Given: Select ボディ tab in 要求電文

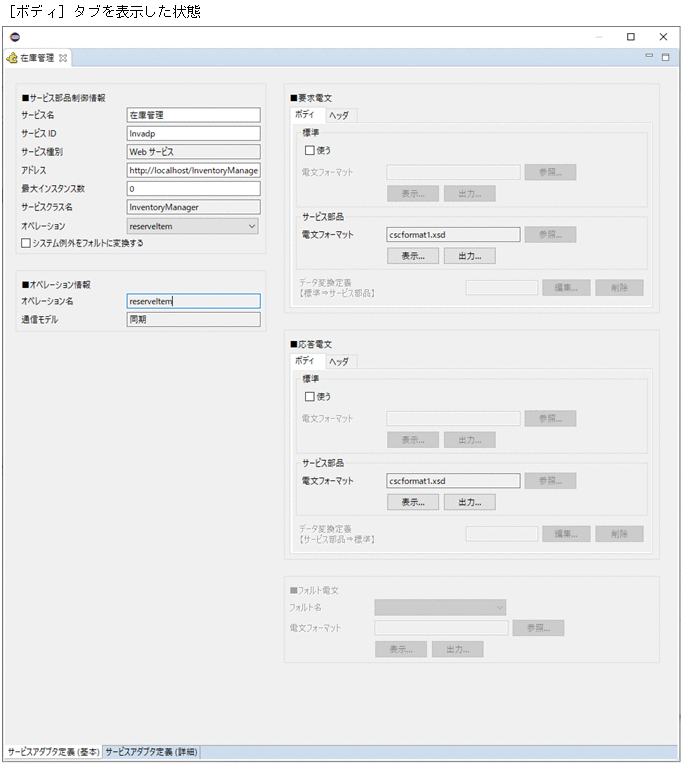Looking at the screenshot, I should (x=305, y=115).
